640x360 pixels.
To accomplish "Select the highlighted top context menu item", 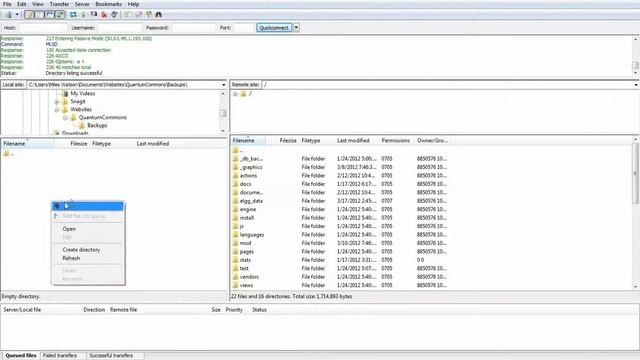I will tap(88, 206).
